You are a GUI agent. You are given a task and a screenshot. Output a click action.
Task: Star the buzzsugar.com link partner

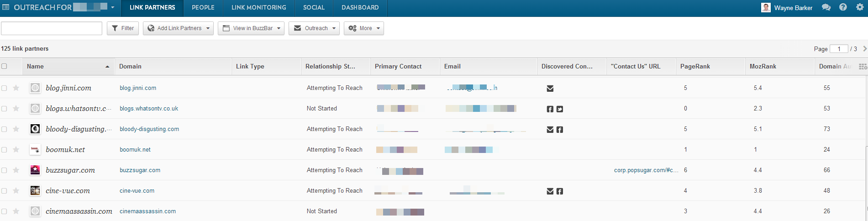(16, 170)
